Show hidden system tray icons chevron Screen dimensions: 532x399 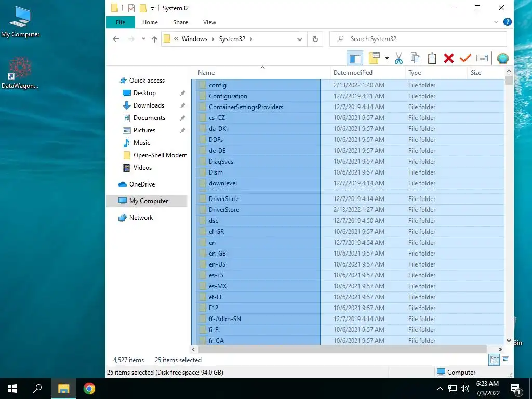pos(440,389)
